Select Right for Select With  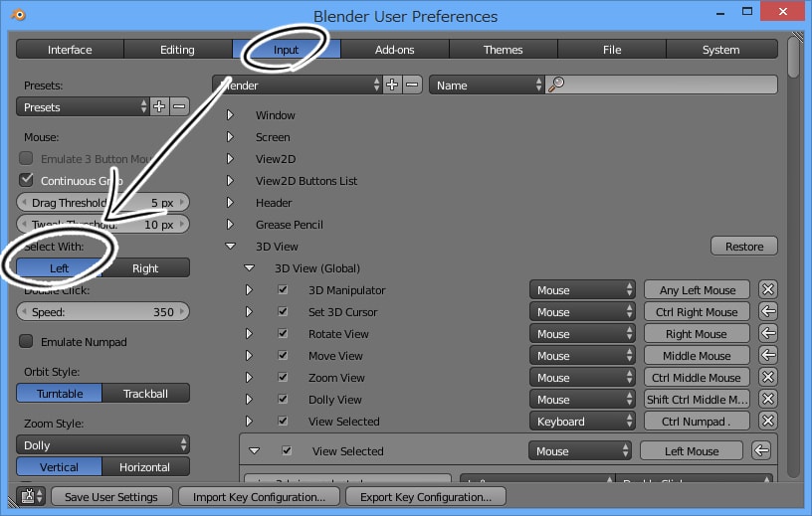tap(145, 268)
